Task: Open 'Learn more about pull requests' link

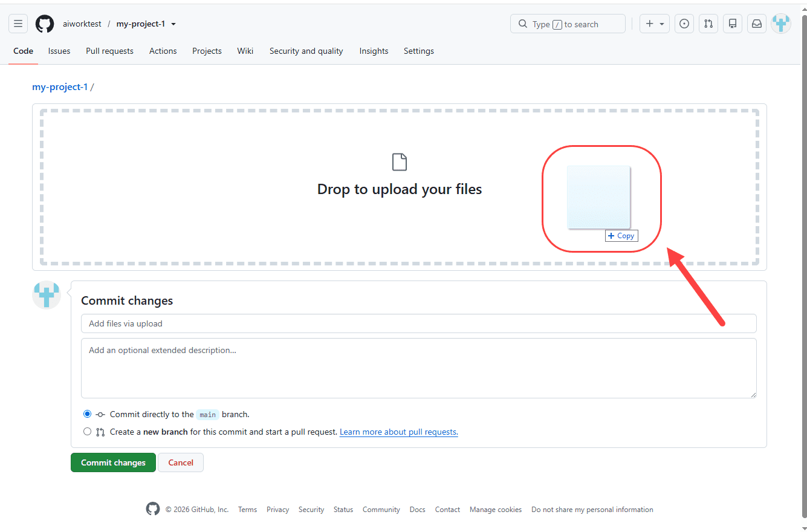Action: [399, 432]
